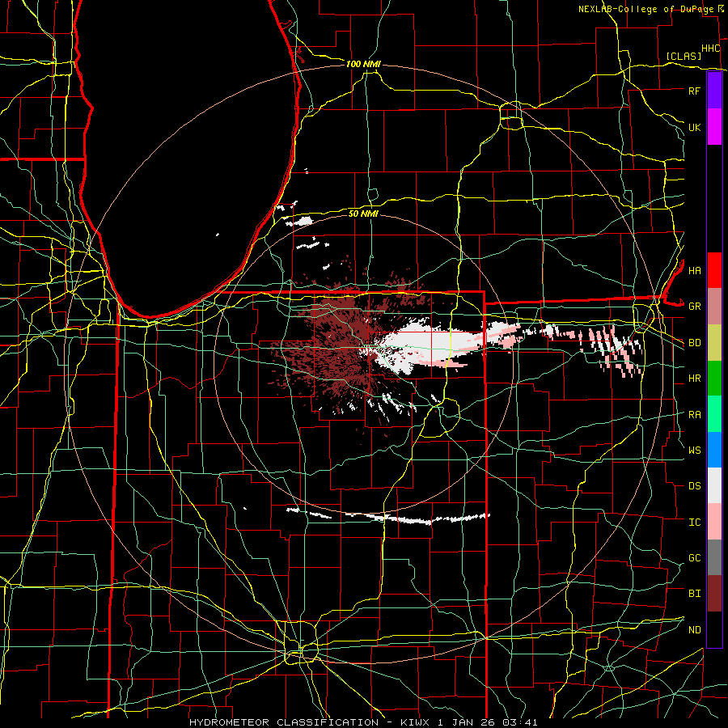
Task: Click the IC legend label
Action: click(x=694, y=523)
